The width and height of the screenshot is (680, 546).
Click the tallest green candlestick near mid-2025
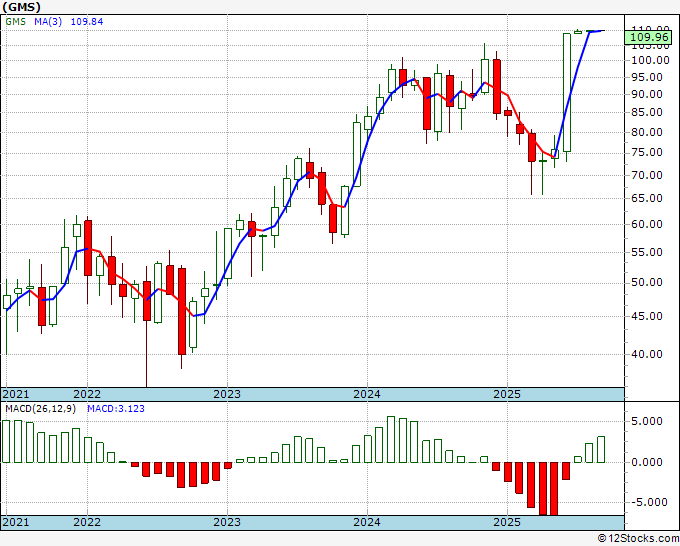tap(567, 92)
